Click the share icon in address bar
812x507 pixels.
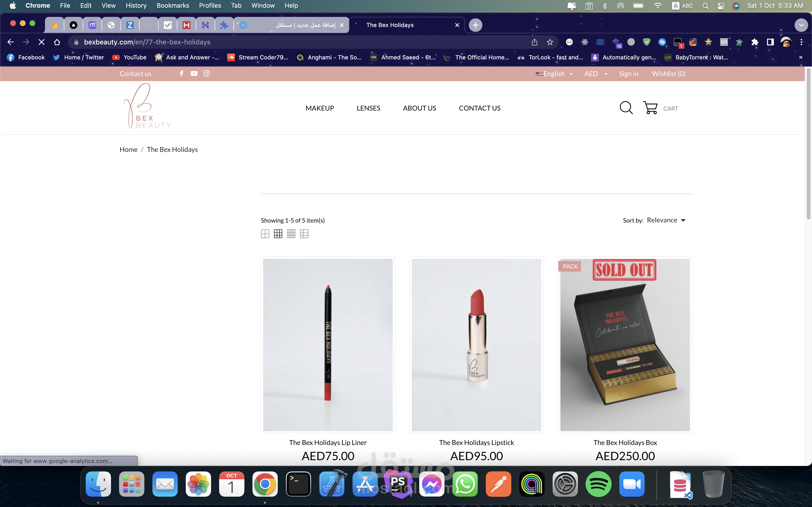(535, 42)
